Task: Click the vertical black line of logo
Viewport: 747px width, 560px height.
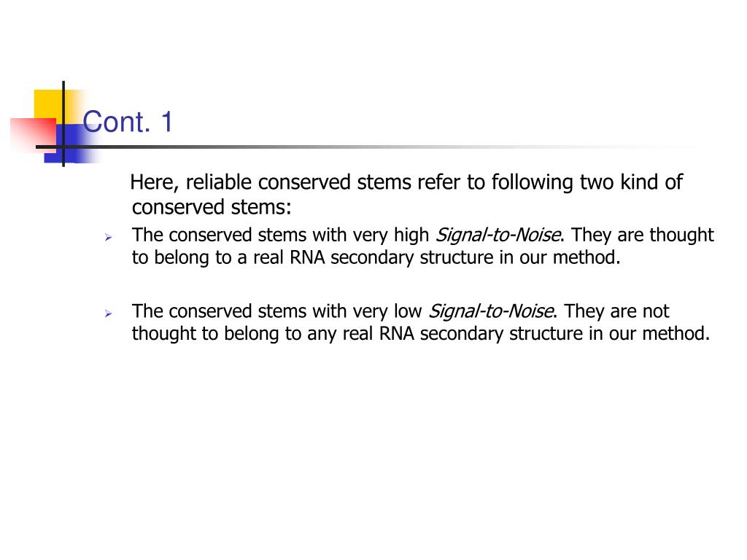Action: pyautogui.click(x=63, y=124)
